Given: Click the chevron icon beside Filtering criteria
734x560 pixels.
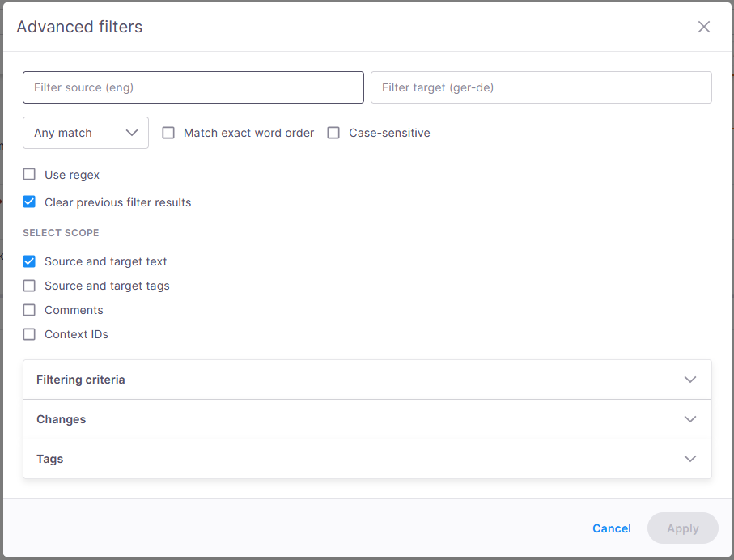Looking at the screenshot, I should click(x=690, y=379).
